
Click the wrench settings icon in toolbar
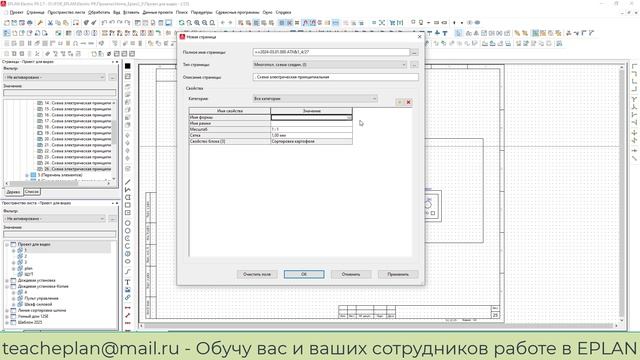pos(40,23)
